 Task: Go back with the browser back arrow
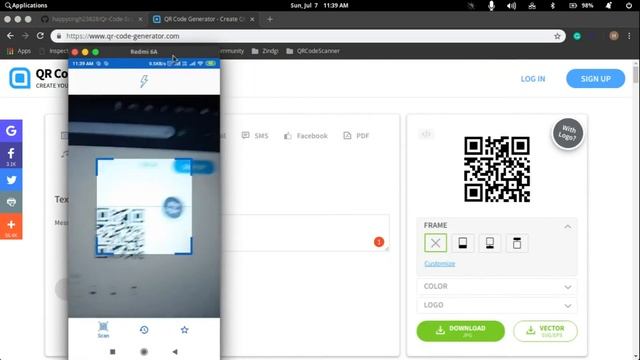tap(10, 36)
